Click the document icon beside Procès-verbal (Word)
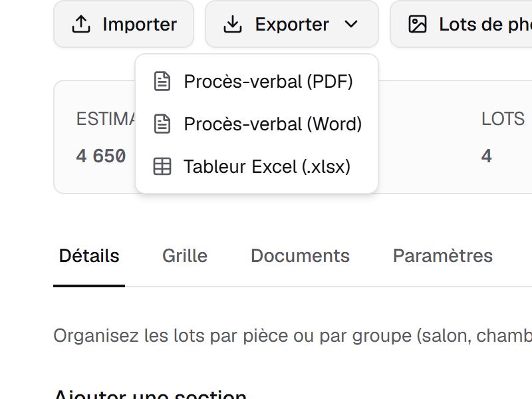This screenshot has width=532, height=399. pyautogui.click(x=162, y=124)
